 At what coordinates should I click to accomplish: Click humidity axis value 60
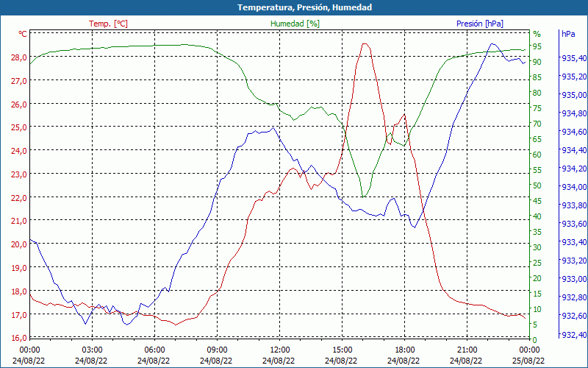537,155
